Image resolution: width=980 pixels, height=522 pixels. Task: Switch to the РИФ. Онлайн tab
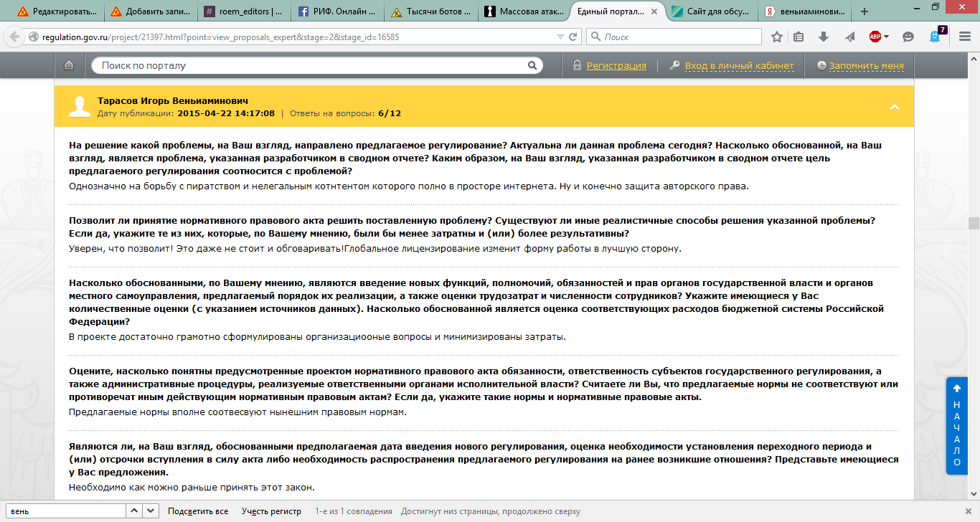click(x=337, y=11)
